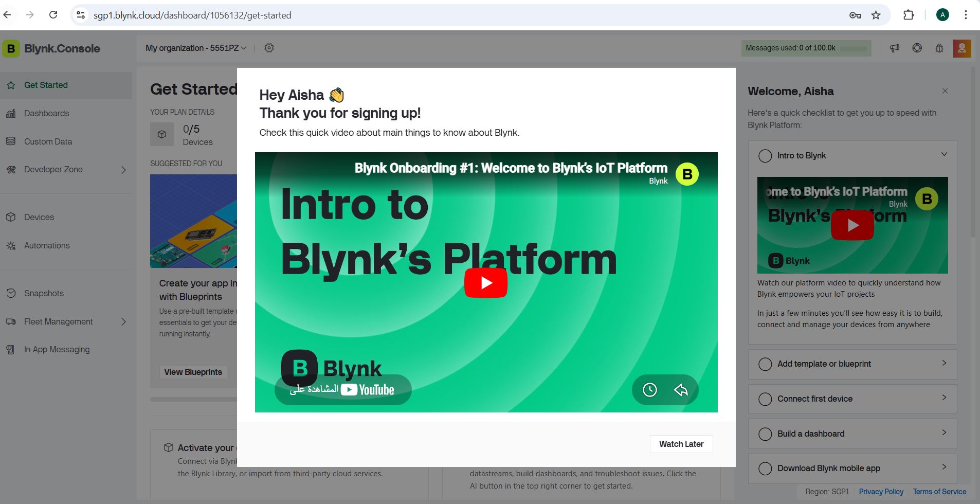This screenshot has width=980, height=504.
Task: Click Blynk channel avatar in main video
Action: [687, 174]
